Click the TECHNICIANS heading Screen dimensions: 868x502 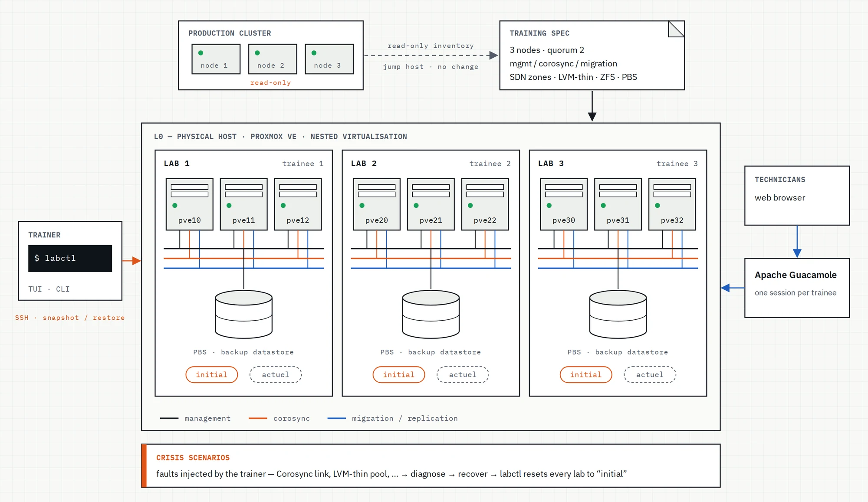[780, 180]
